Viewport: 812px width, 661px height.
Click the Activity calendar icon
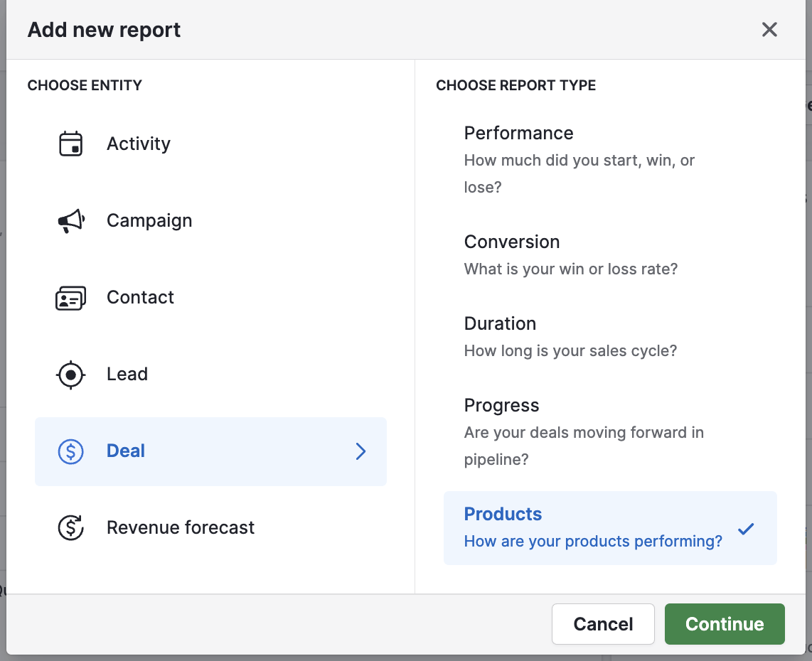pos(71,143)
